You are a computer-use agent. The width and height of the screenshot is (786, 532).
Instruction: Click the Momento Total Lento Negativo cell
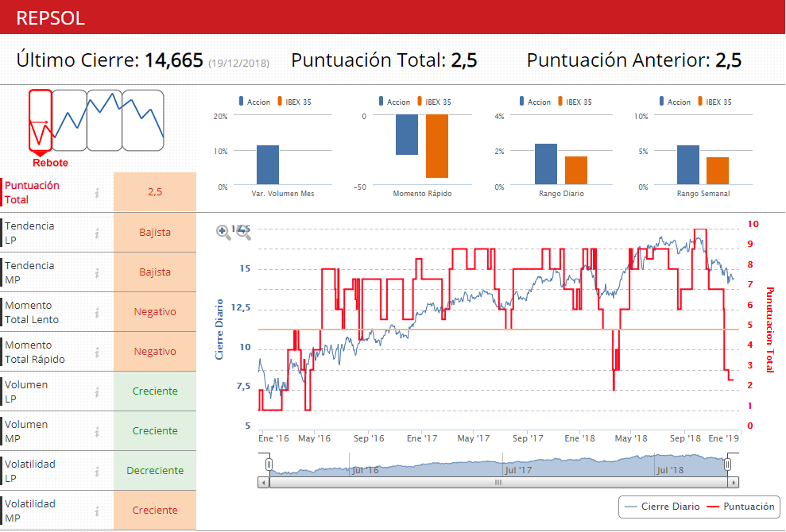click(x=155, y=311)
